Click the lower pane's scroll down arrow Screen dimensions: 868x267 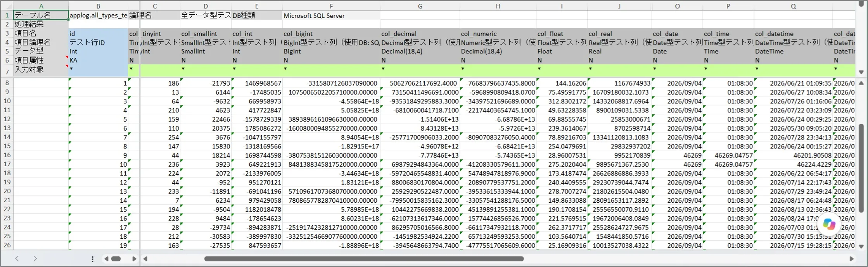(861, 246)
